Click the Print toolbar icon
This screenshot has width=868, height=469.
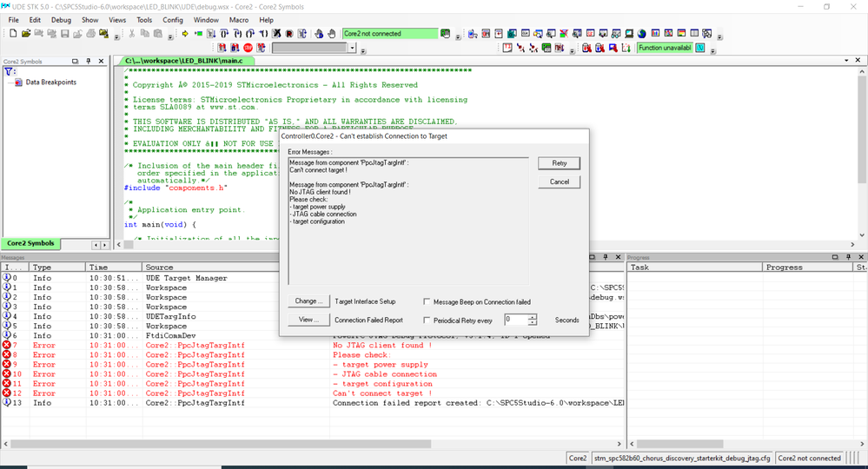coord(90,34)
